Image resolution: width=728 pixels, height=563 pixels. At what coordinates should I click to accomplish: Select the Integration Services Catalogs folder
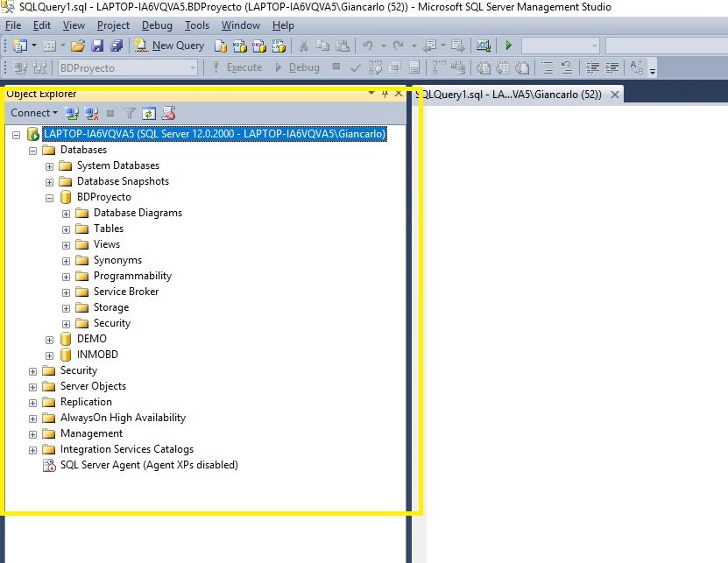127,449
